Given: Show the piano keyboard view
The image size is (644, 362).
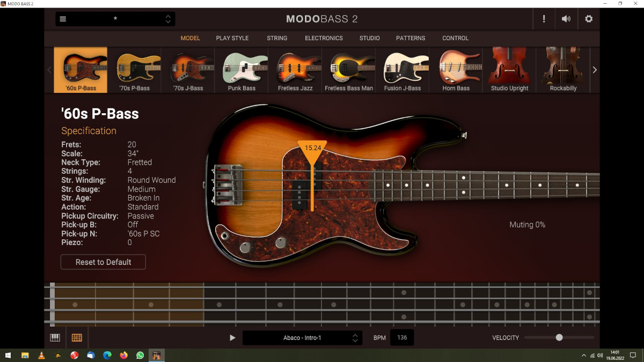Looking at the screenshot, I should click(x=55, y=338).
